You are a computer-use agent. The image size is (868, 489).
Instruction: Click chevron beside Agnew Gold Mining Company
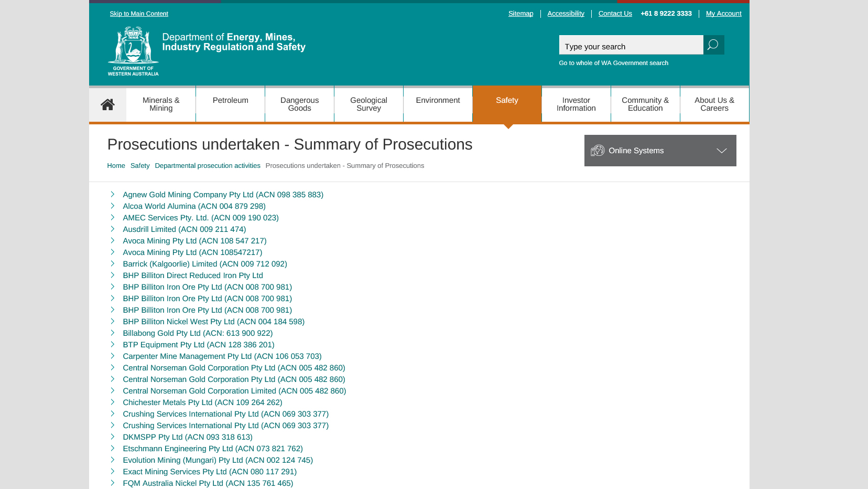click(112, 194)
